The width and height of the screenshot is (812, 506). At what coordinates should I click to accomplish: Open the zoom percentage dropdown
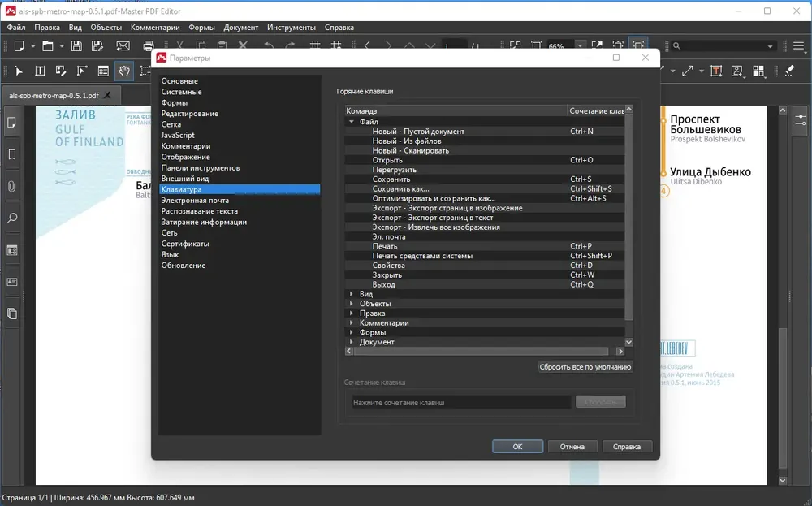[x=580, y=46]
